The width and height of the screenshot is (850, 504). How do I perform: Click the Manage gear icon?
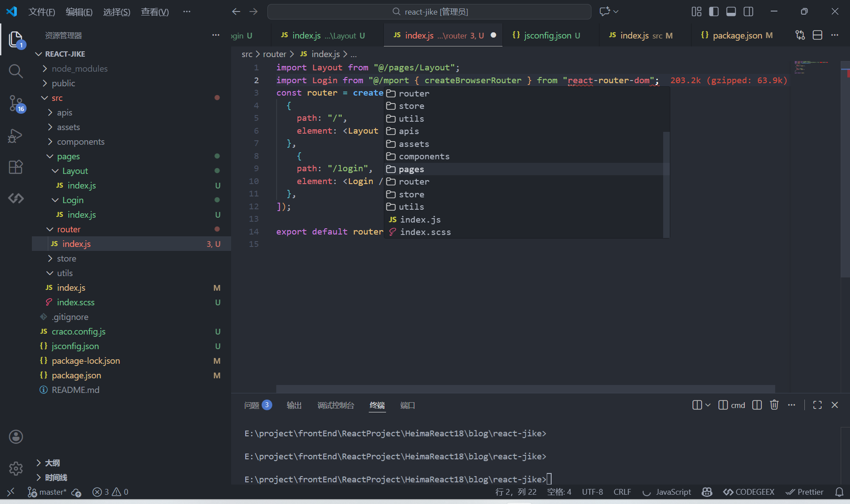click(x=15, y=468)
